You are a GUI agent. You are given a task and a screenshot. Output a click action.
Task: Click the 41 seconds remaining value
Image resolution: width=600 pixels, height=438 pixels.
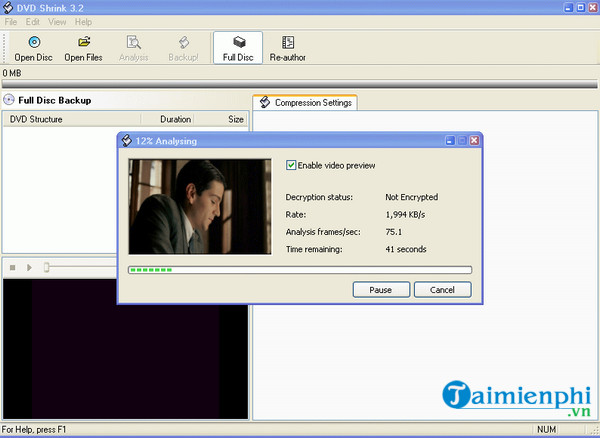(x=406, y=249)
